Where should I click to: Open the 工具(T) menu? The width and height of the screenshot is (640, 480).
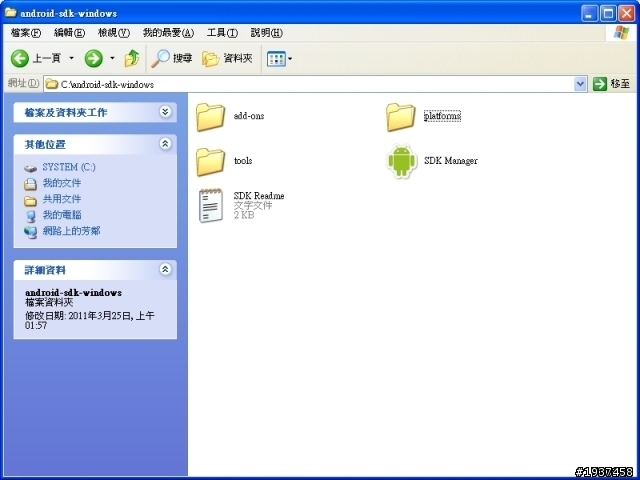[x=222, y=33]
